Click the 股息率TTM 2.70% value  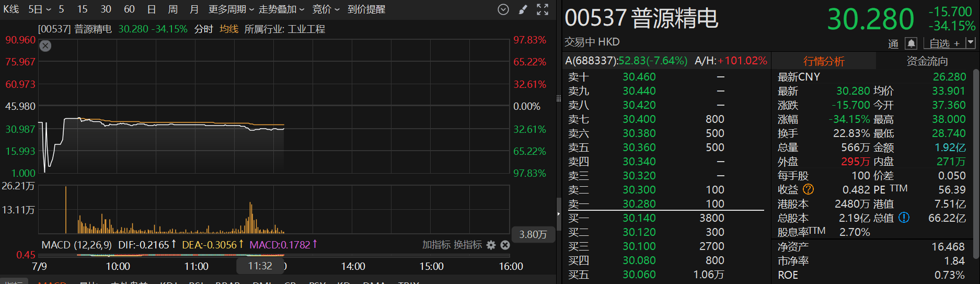855,232
